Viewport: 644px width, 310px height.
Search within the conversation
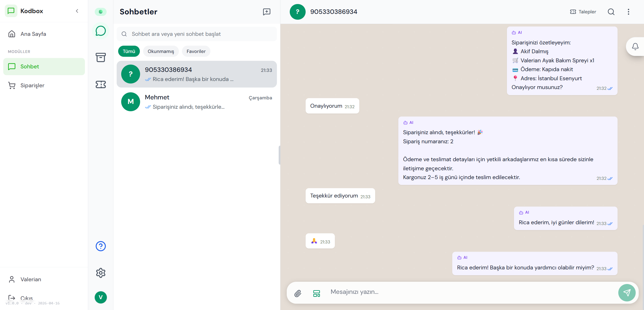click(611, 12)
